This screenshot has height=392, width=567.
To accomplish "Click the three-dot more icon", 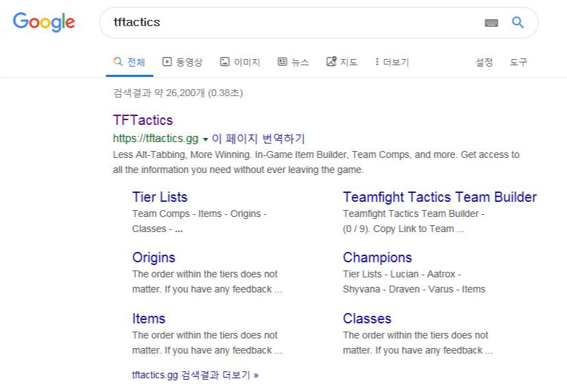I will (x=377, y=62).
